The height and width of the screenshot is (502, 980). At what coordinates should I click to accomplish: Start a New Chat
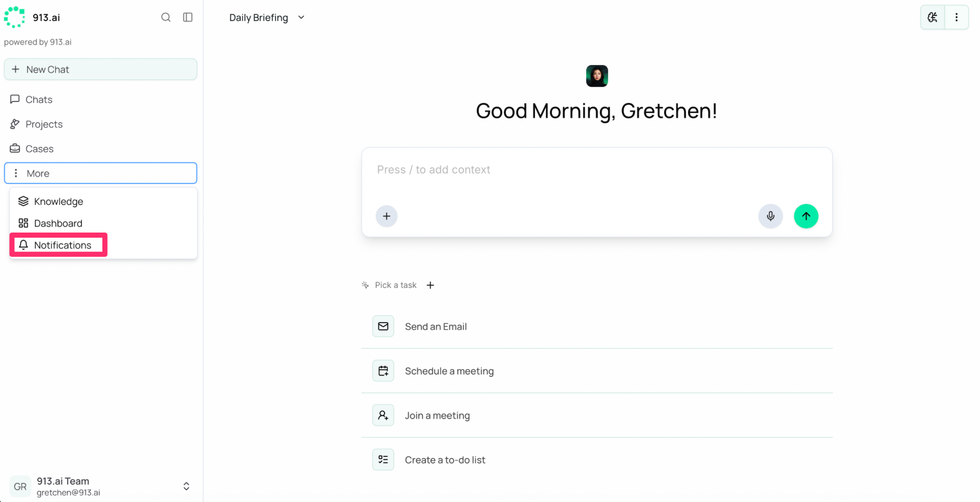pyautogui.click(x=100, y=69)
